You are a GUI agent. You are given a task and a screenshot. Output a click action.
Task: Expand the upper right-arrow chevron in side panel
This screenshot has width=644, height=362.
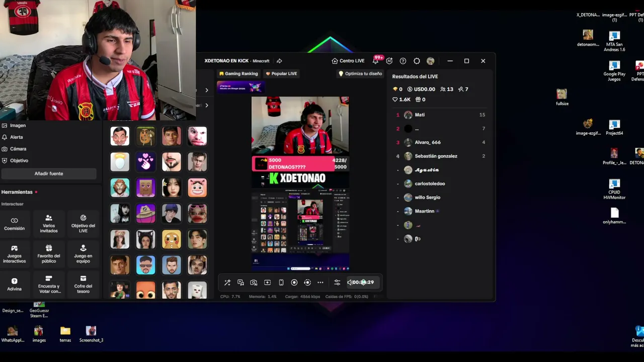tap(206, 90)
